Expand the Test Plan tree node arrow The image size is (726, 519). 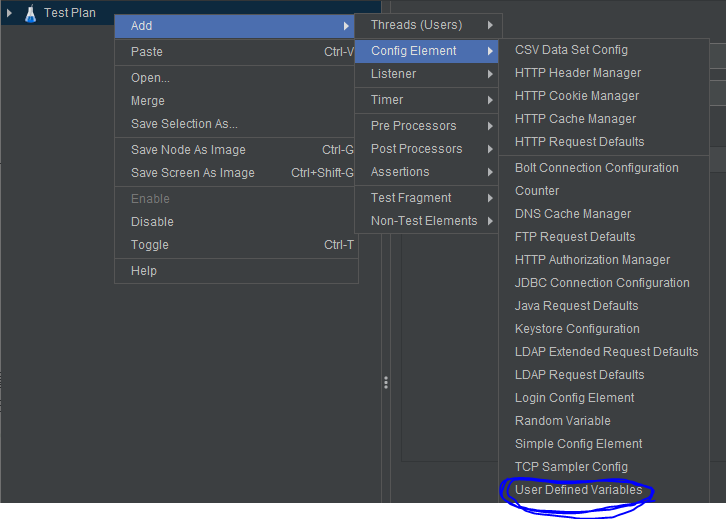pyautogui.click(x=9, y=13)
